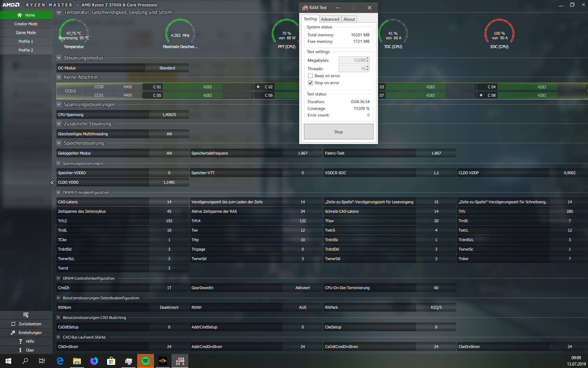Click the Cmd2t value 1T

(169, 288)
